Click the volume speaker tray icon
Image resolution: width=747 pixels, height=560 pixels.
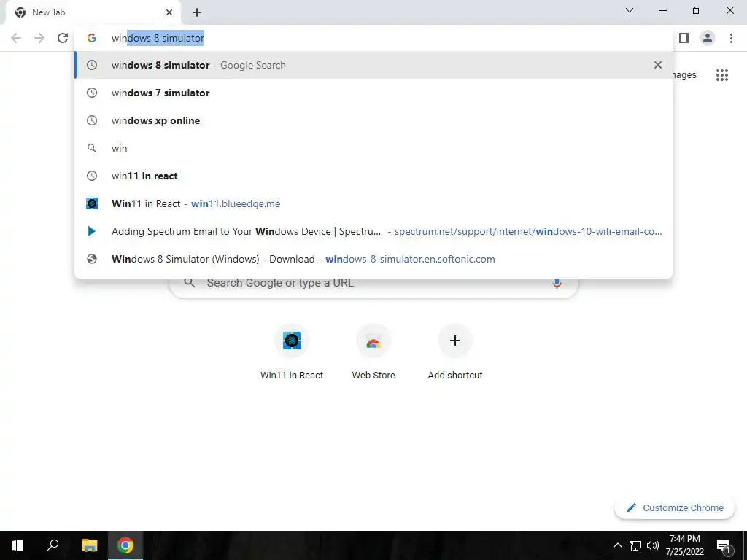pyautogui.click(x=653, y=545)
